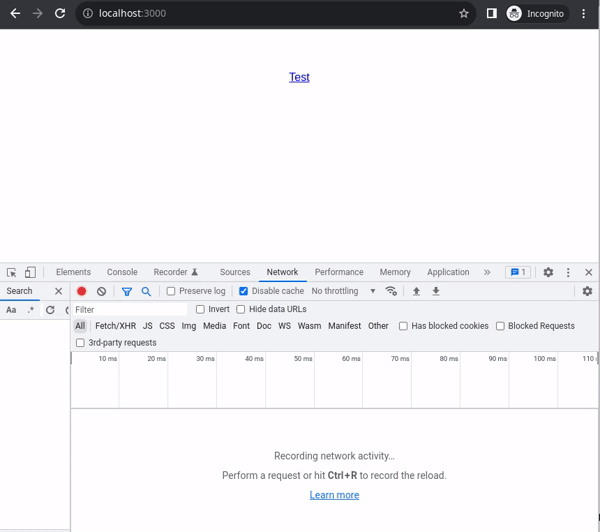
Task: Uncheck the Disable cache checkbox
Action: pos(243,291)
